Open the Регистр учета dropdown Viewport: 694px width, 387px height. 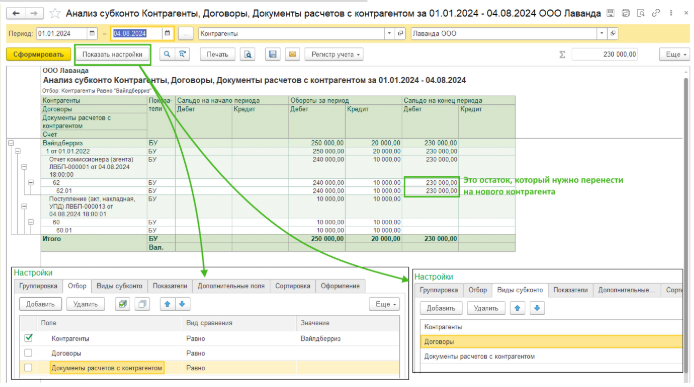334,54
